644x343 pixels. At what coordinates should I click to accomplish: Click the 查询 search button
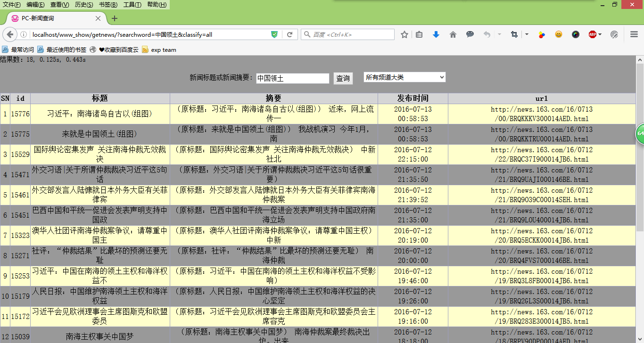tap(343, 79)
